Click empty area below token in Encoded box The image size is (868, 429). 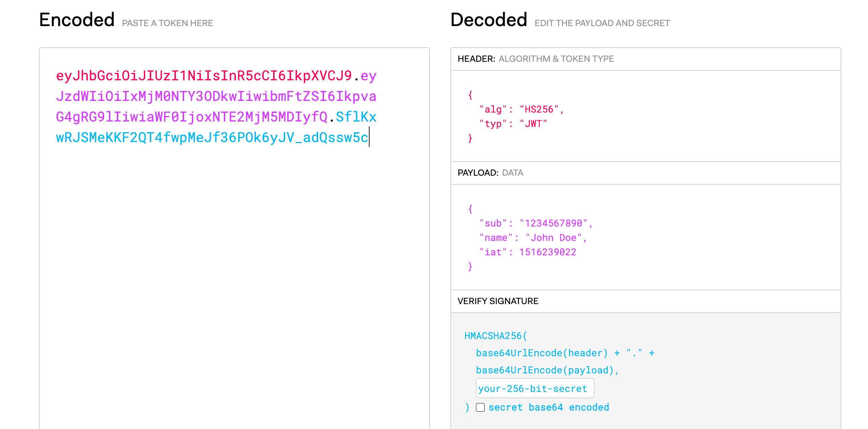pyautogui.click(x=234, y=275)
